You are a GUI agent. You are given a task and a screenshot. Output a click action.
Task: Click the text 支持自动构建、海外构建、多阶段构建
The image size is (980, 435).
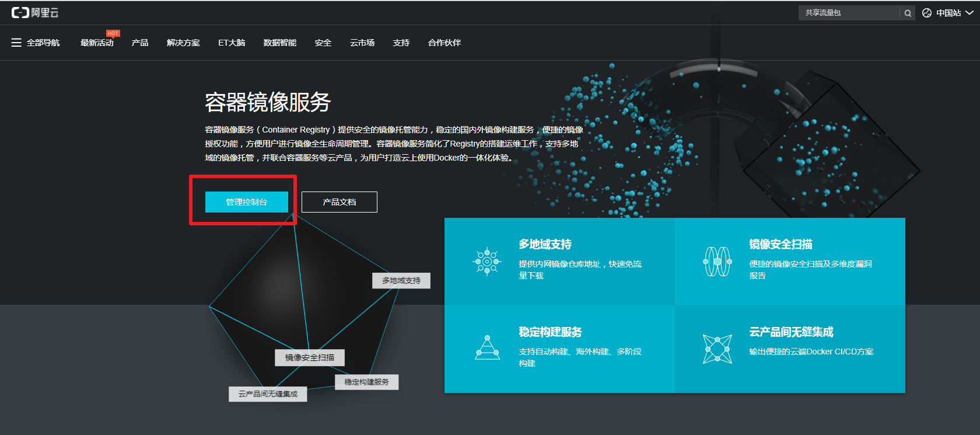(580, 357)
